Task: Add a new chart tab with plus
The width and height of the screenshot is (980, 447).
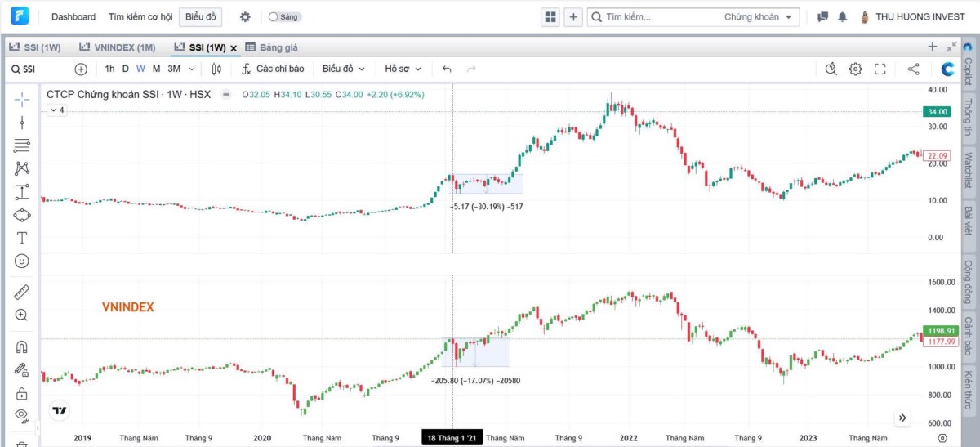Action: 933,47
